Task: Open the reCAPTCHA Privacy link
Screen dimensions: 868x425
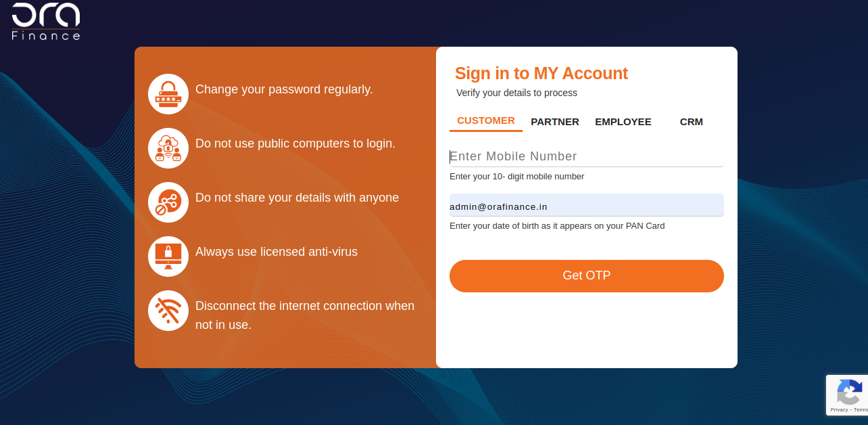Action: coord(839,409)
